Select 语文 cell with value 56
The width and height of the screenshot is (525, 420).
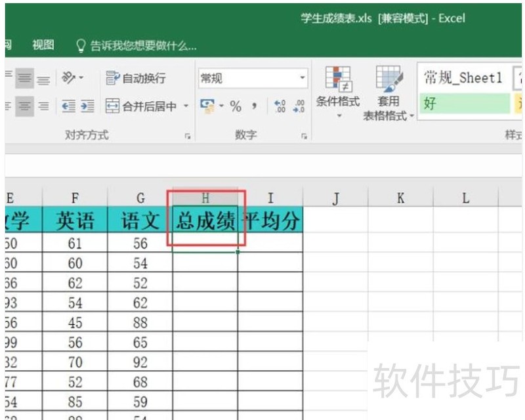pyautogui.click(x=140, y=243)
